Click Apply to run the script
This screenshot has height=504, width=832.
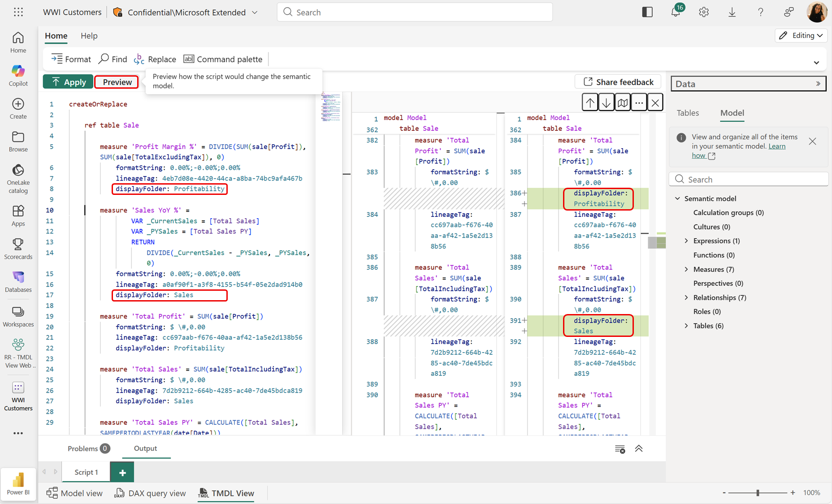68,82
